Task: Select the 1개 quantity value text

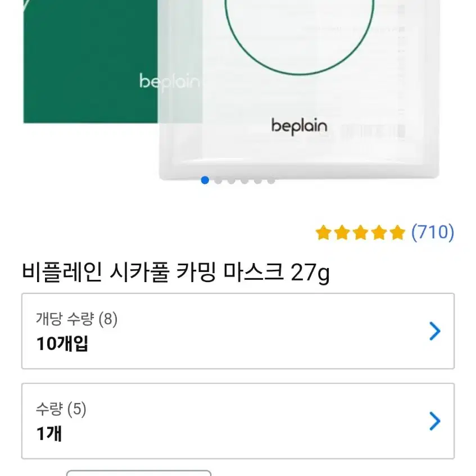Action: pyautogui.click(x=49, y=434)
